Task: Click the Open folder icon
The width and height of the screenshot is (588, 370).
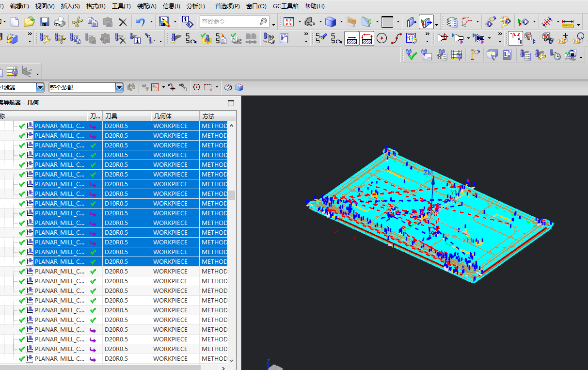Action: 30,22
